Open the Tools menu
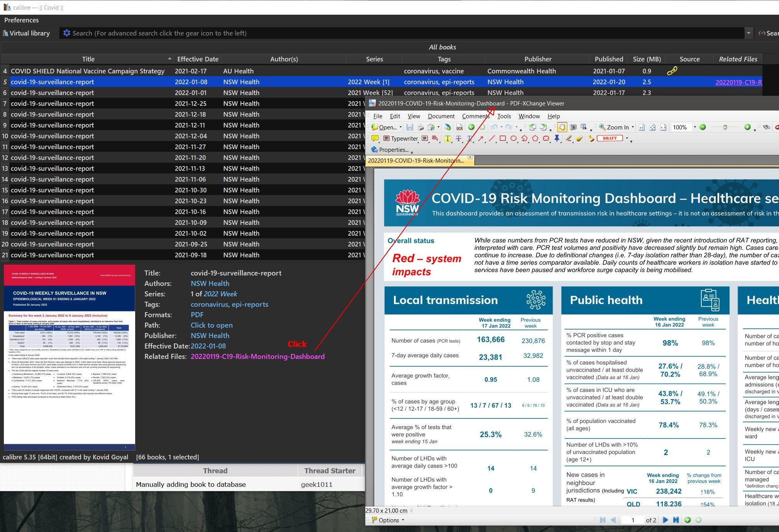Screen dimensions: 779x532 pos(504,116)
